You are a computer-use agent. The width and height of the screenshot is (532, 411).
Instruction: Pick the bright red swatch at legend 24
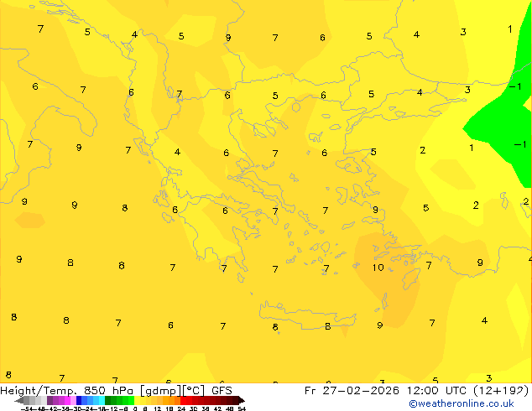pyautogui.click(x=184, y=400)
